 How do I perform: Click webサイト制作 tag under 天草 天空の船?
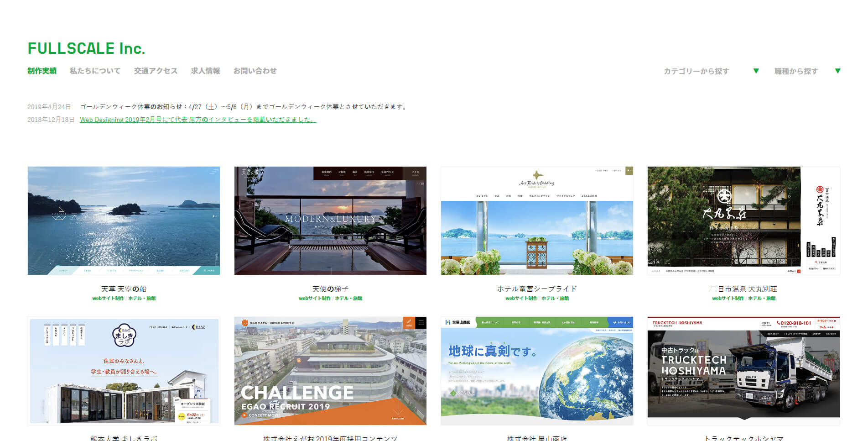point(108,299)
